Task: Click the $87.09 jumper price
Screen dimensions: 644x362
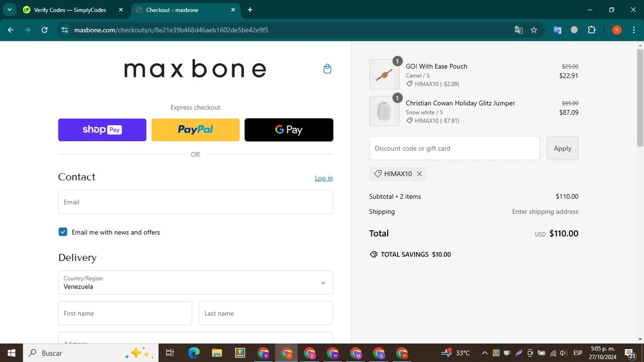Action: point(568,113)
